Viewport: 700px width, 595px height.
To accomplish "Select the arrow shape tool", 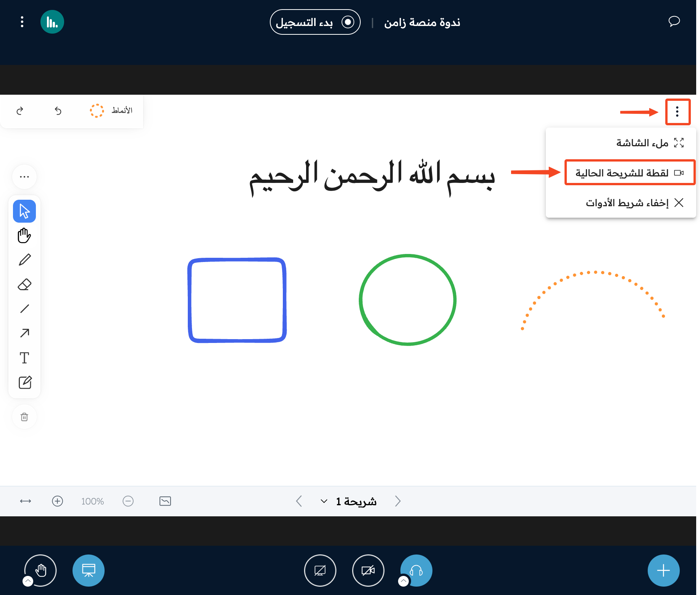I will point(24,333).
